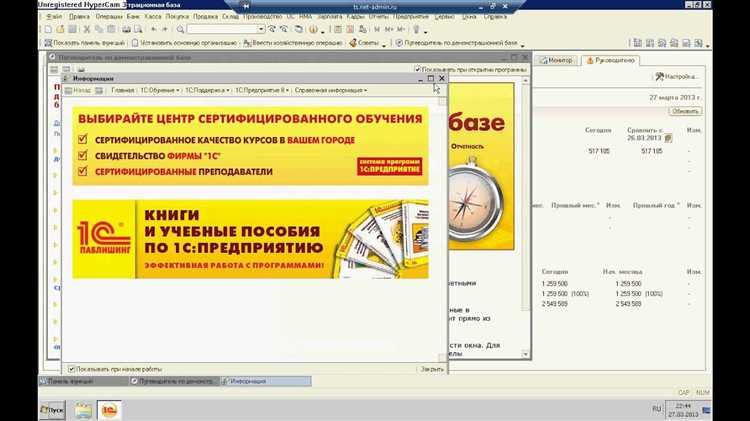
Task: Click the Главная link in Информация toolbar
Action: (122, 90)
